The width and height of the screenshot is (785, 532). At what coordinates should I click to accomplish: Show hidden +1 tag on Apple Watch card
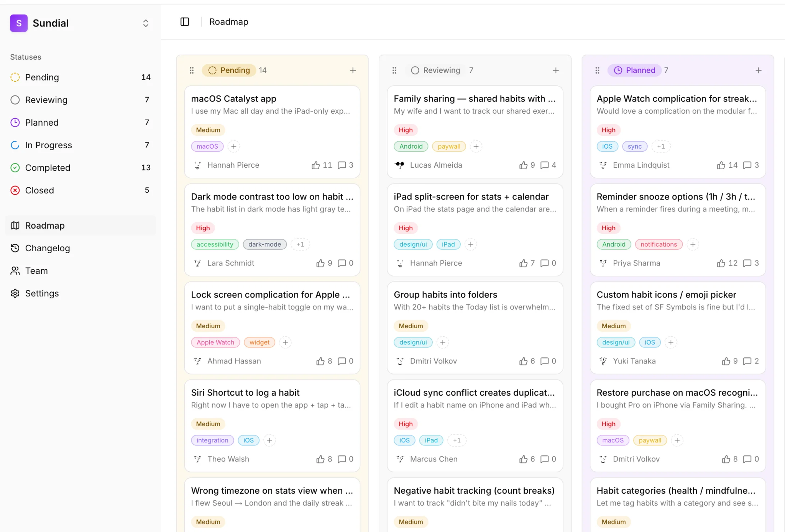[661, 146]
